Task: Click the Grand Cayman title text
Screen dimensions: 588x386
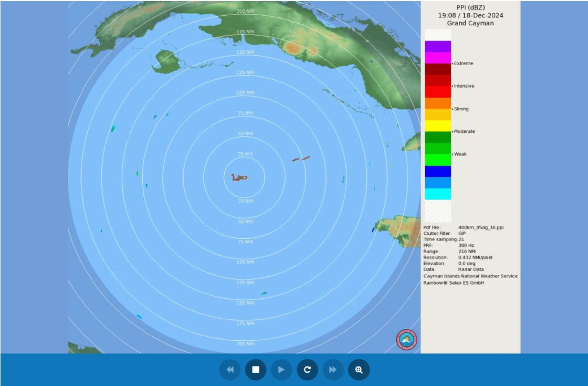Action: point(469,23)
